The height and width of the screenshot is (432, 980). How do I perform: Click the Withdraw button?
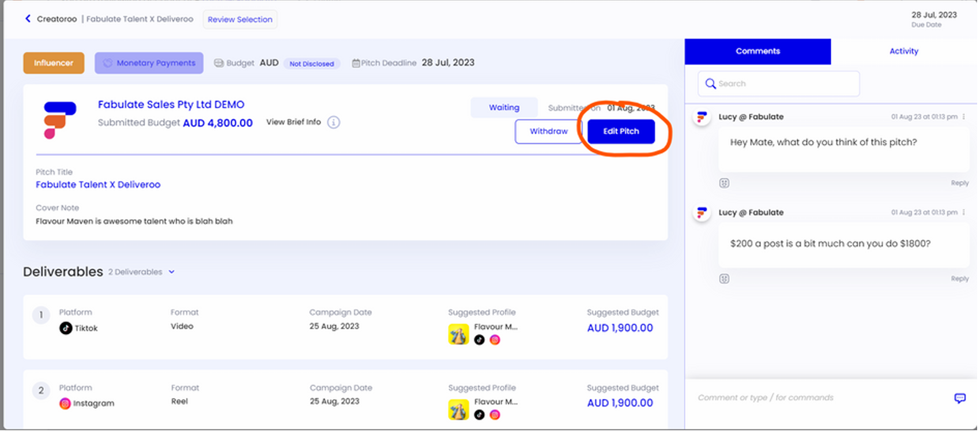click(x=548, y=132)
